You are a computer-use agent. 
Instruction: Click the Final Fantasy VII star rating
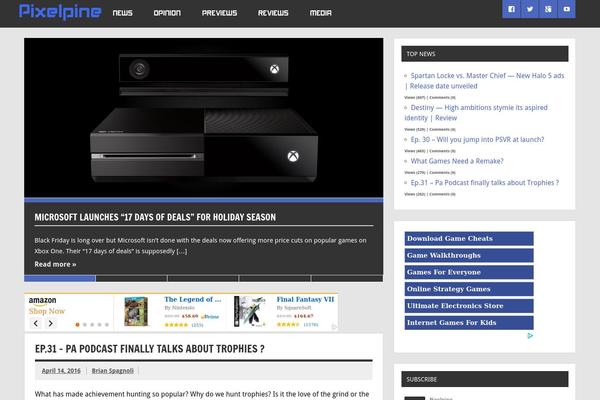(288, 325)
